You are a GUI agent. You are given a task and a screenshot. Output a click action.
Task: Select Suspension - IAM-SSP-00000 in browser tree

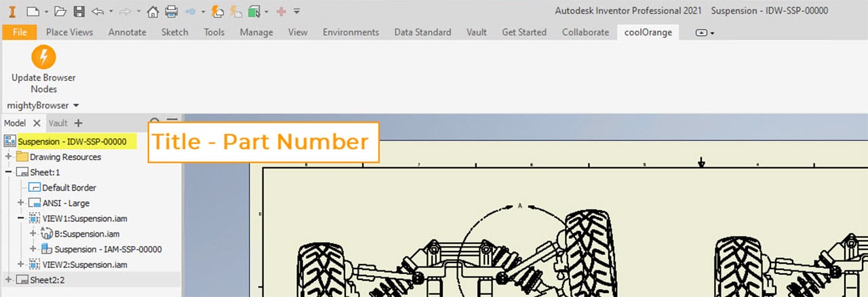point(108,249)
